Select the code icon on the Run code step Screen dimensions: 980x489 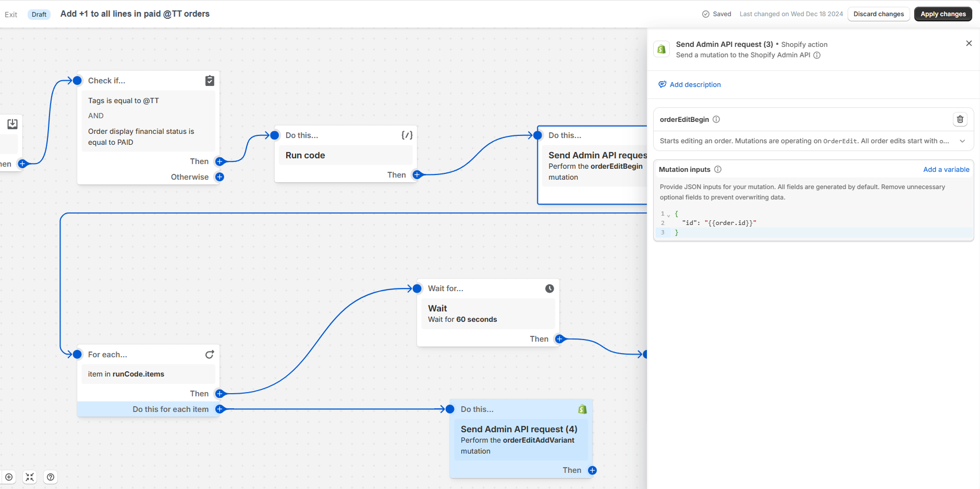(407, 135)
